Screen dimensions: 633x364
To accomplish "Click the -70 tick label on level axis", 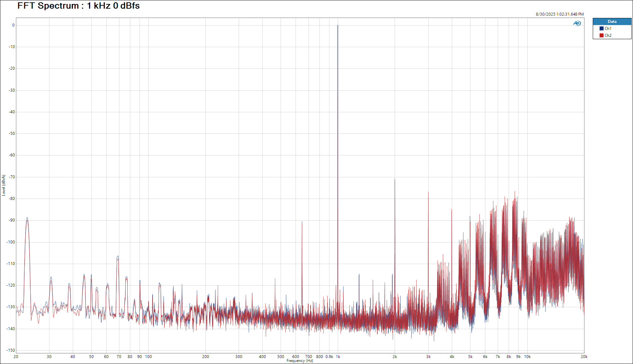I will point(12,177).
